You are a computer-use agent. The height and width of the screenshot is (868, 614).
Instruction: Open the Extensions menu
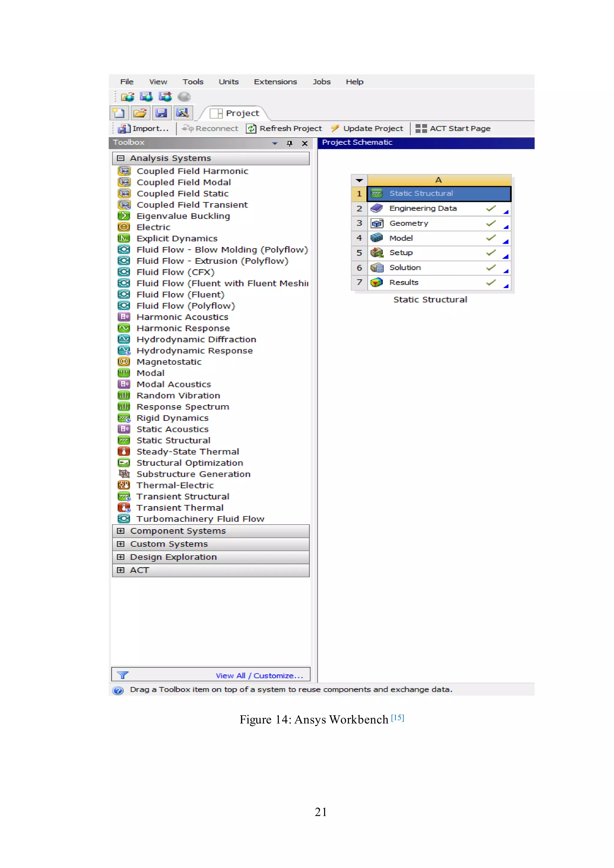275,82
